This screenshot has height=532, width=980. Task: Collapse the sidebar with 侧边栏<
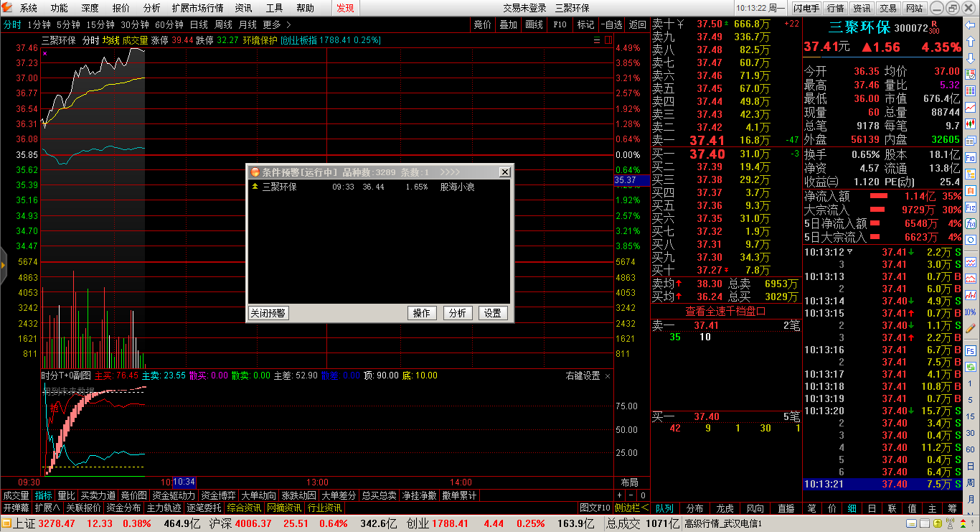point(631,508)
